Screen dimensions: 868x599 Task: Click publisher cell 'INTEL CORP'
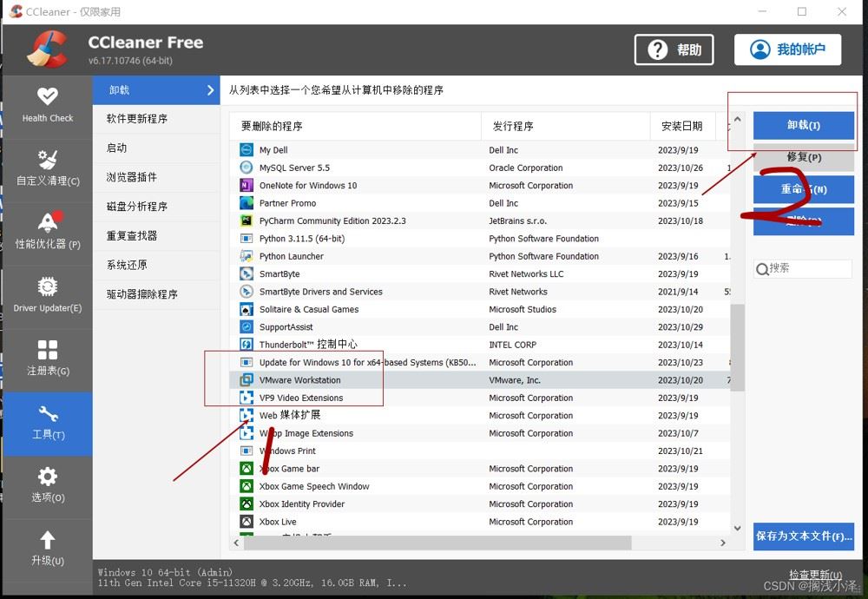tap(513, 345)
